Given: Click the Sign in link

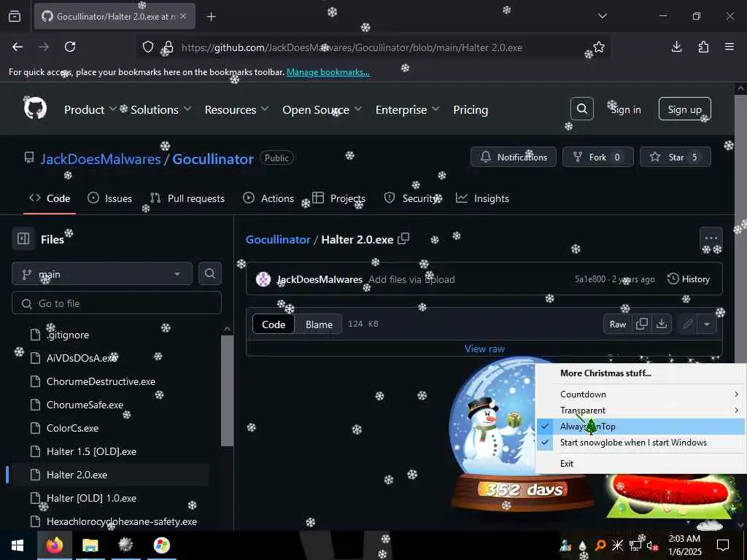Looking at the screenshot, I should click(626, 109).
